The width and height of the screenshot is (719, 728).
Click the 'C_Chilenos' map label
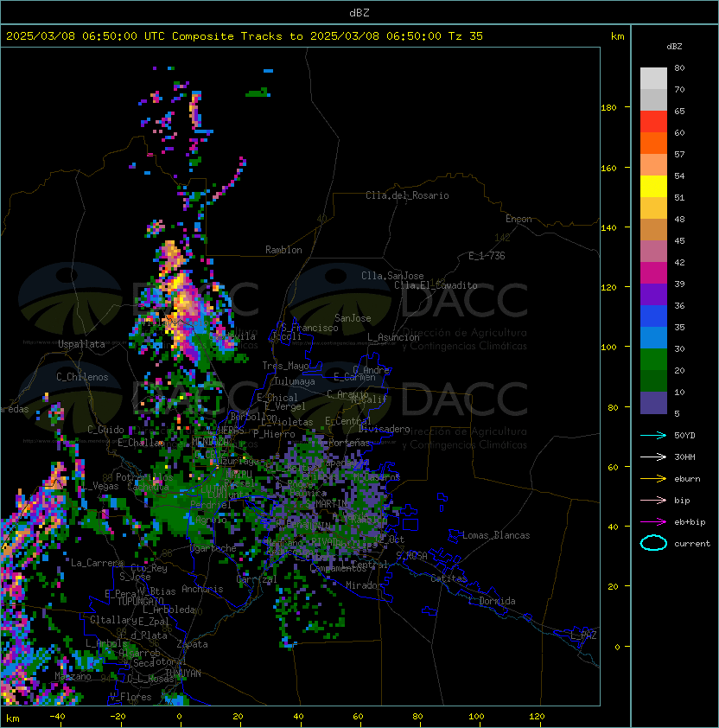tap(82, 377)
